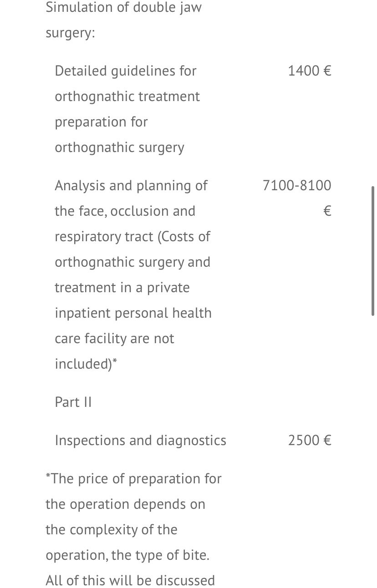This screenshot has width=377, height=588.
Task: Click the 'the complexity of the' line
Action: [x=112, y=530]
